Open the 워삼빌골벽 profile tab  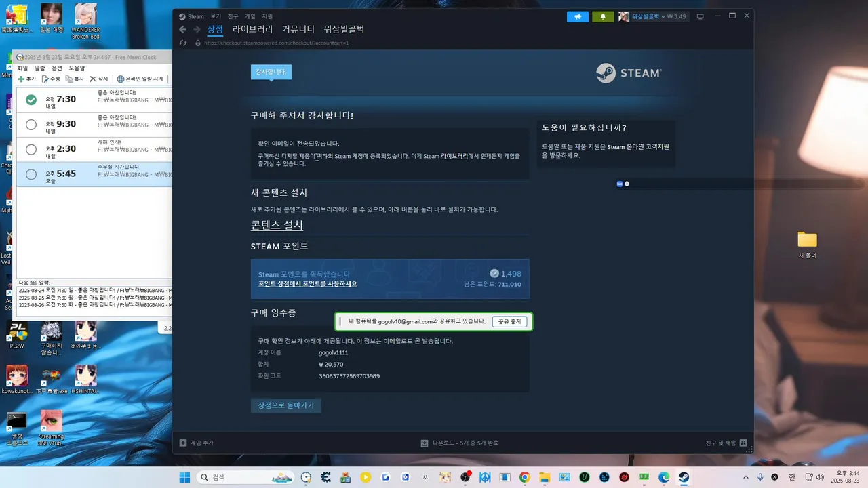(344, 29)
